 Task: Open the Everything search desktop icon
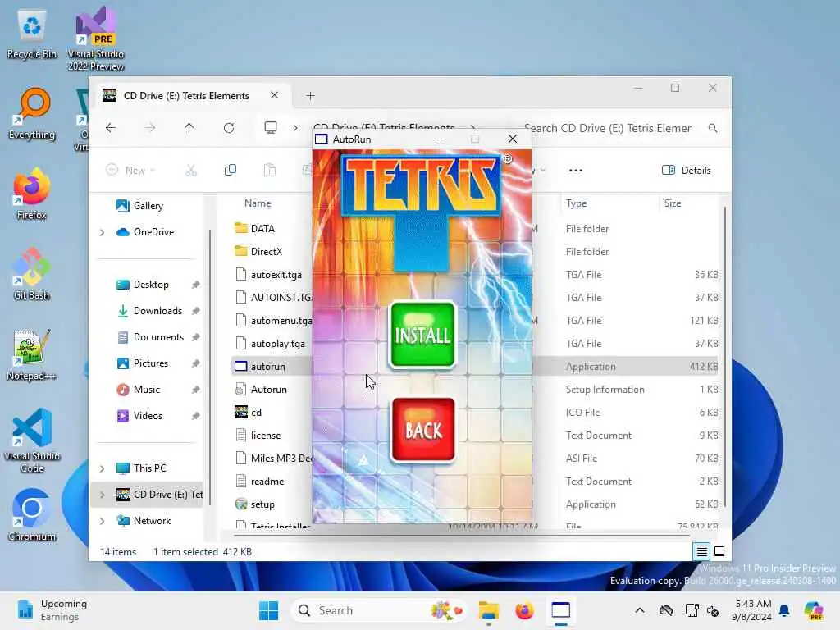point(32,115)
